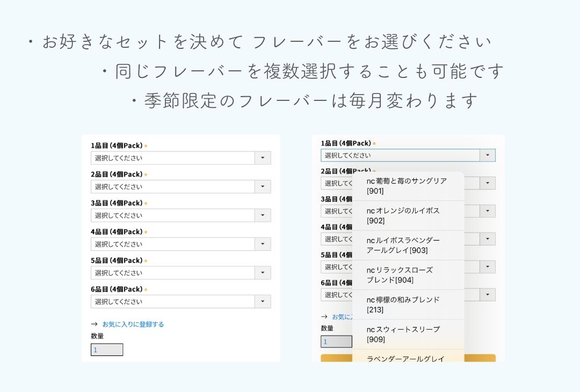Viewport: 580px width, 392px height.
Task: Choose ncオレンジのルイボス [902] from list
Action: tap(407, 215)
